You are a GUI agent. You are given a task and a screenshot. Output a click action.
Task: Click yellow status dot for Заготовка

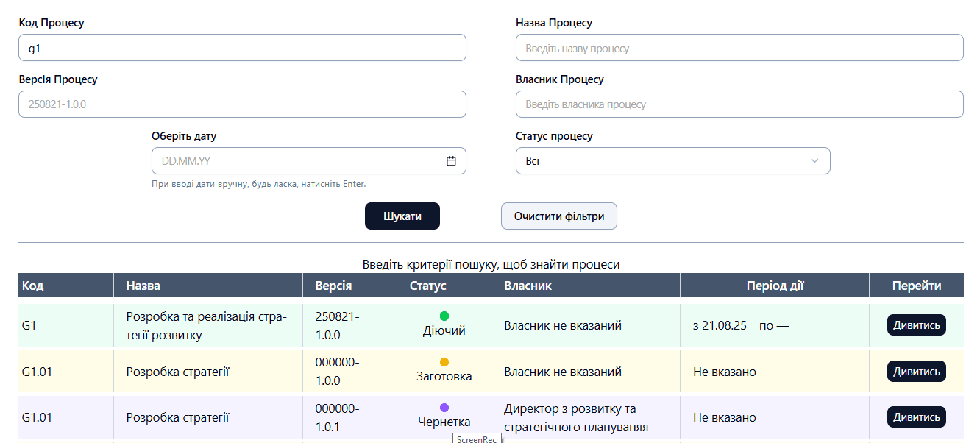(444, 362)
